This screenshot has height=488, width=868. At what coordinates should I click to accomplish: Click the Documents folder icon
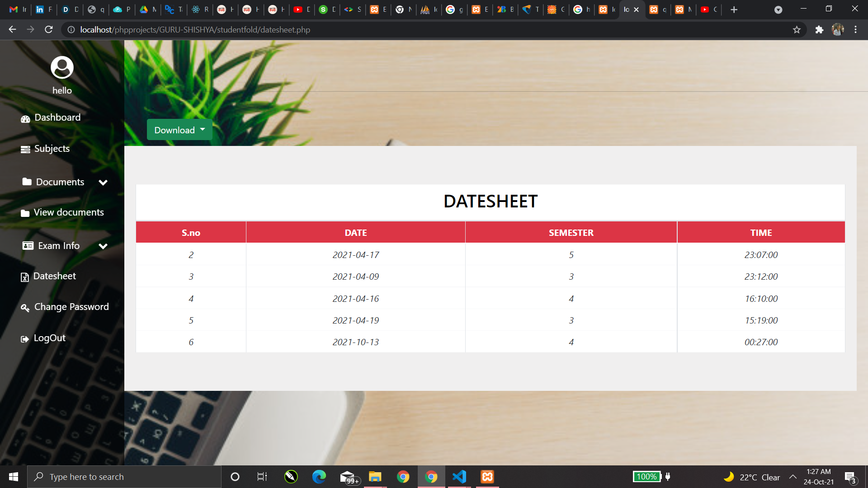click(27, 182)
